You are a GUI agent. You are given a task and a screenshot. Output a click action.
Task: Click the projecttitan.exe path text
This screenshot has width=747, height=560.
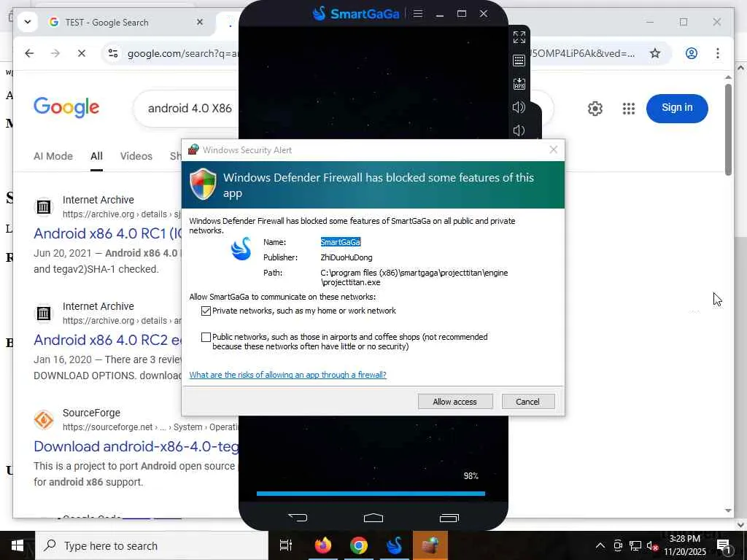click(414, 278)
